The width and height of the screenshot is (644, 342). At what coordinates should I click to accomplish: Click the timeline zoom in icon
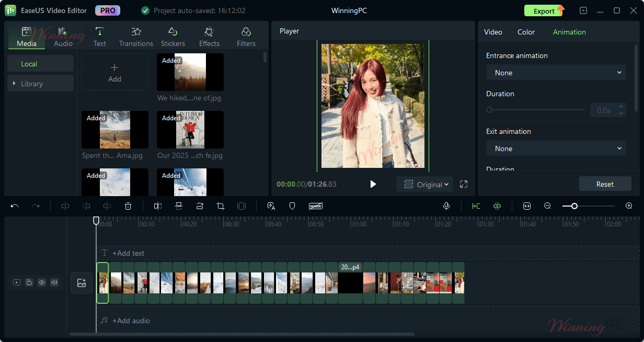click(629, 206)
